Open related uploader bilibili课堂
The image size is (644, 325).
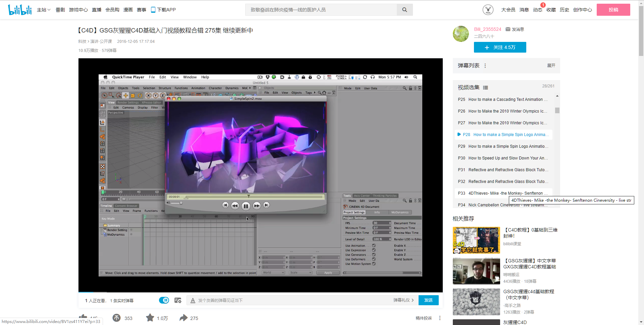click(x=512, y=244)
